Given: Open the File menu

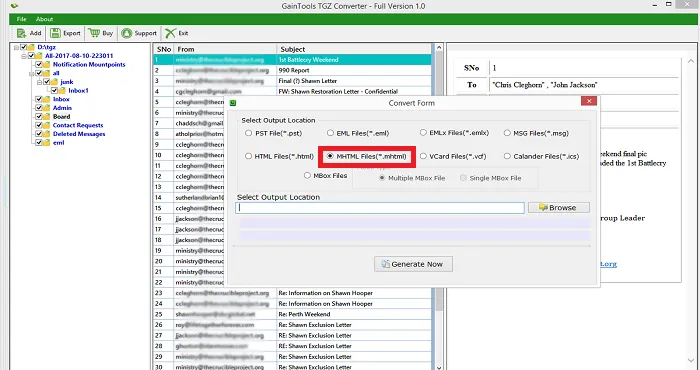Looking at the screenshot, I should coord(21,19).
